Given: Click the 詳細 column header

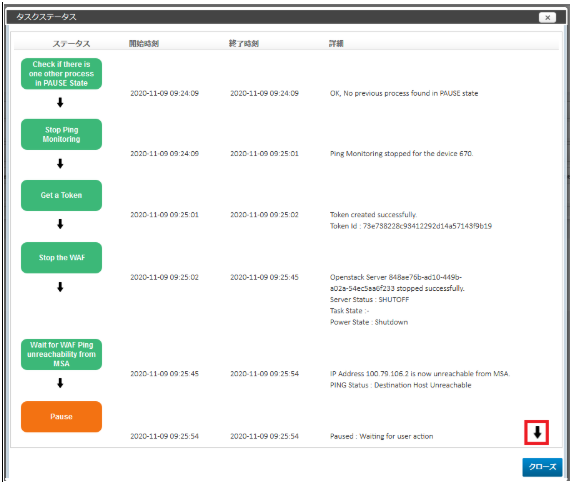Looking at the screenshot, I should click(x=336, y=43).
